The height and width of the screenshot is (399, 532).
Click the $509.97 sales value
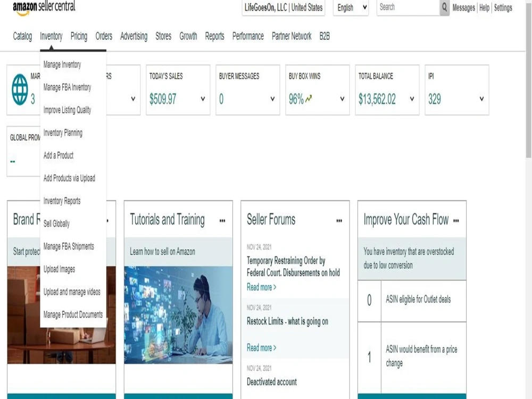point(162,99)
